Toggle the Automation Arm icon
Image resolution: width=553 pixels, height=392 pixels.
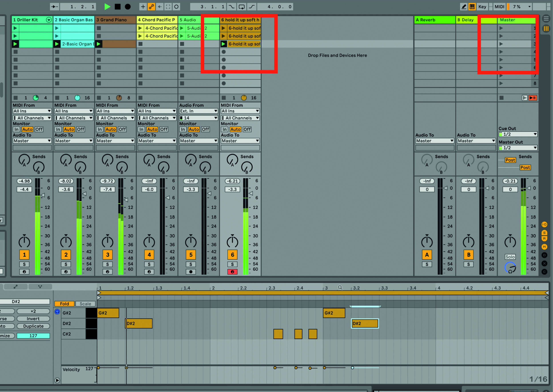[151, 7]
